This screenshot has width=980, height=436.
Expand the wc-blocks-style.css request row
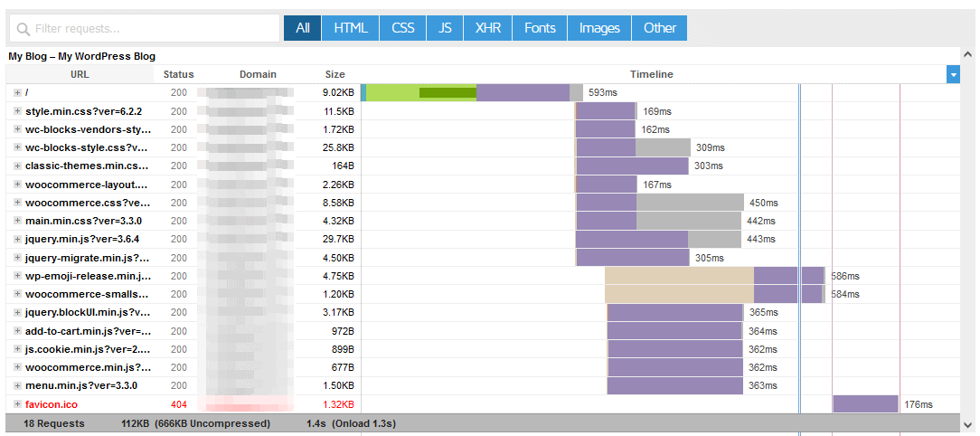(17, 147)
